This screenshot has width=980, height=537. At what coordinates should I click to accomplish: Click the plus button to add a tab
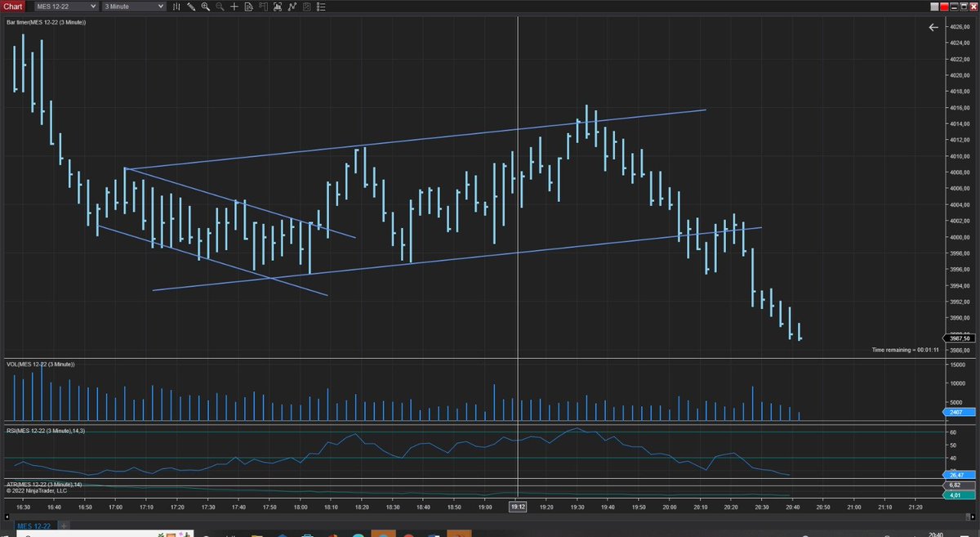pyautogui.click(x=64, y=526)
